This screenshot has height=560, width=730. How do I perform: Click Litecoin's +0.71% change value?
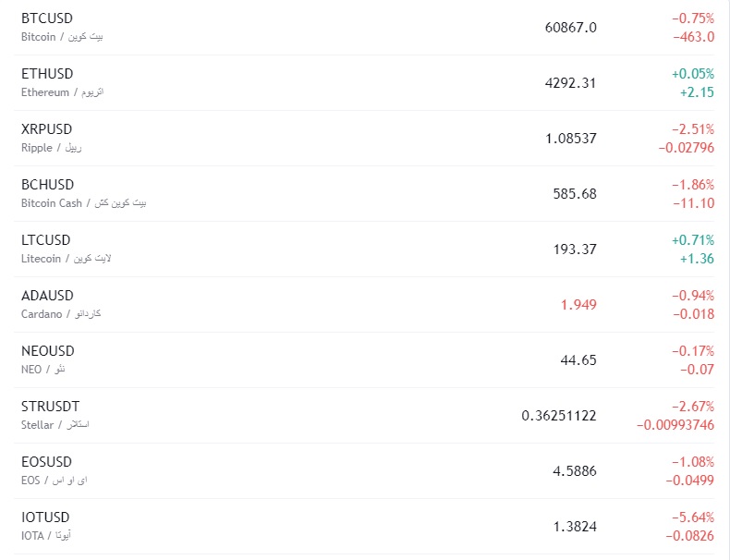(693, 240)
